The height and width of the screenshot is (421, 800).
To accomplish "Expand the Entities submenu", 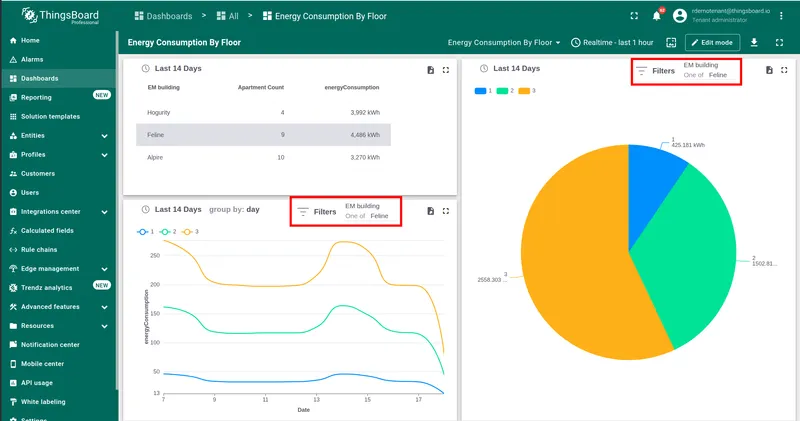I will click(104, 136).
